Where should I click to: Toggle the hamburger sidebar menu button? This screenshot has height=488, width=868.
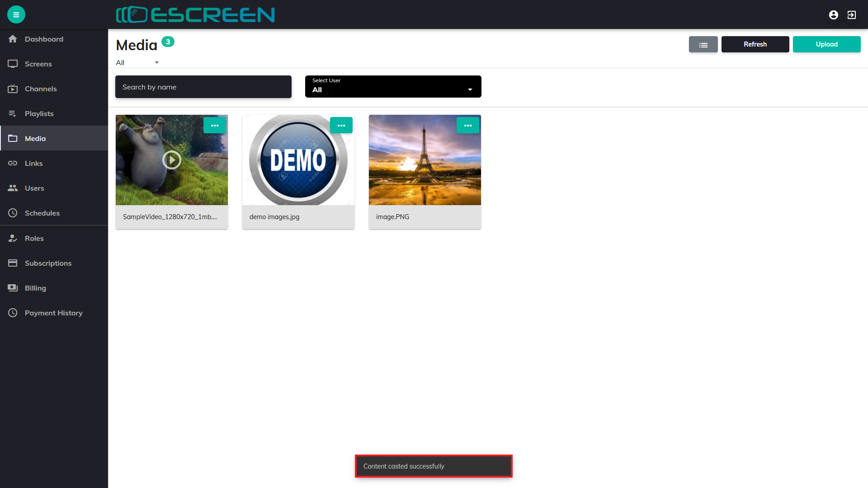click(x=16, y=14)
